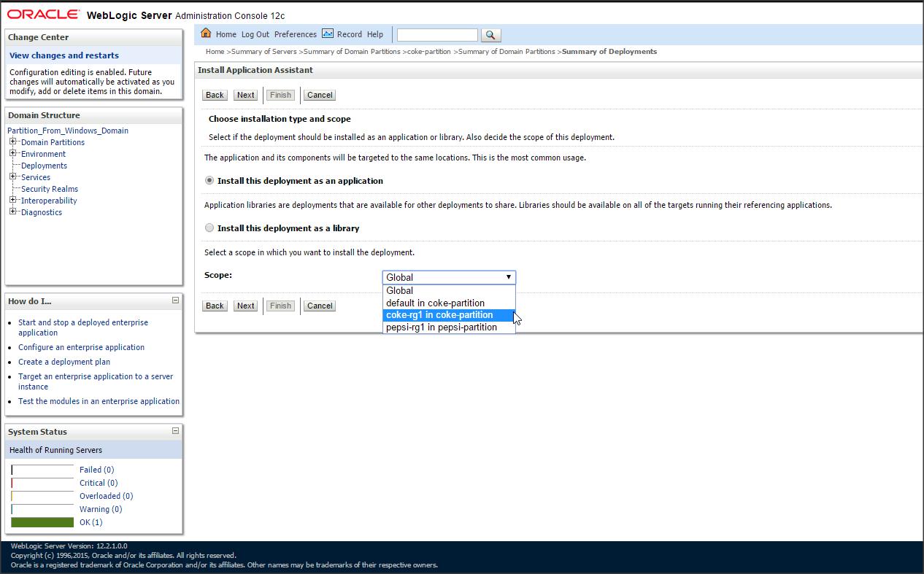Open Deployments in Domain Structure
Image resolution: width=924 pixels, height=574 pixels.
(44, 166)
